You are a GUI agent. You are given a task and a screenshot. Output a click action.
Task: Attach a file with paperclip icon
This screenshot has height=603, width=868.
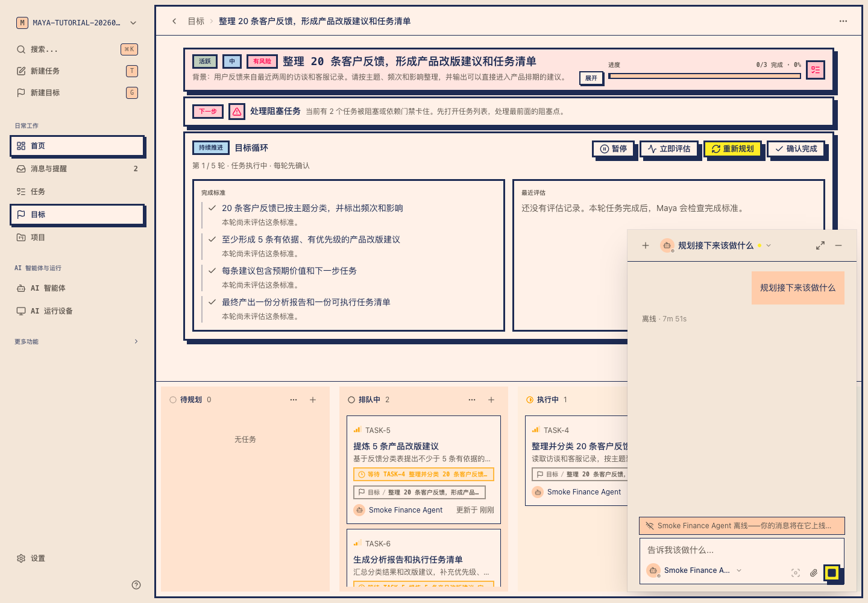coord(814,573)
